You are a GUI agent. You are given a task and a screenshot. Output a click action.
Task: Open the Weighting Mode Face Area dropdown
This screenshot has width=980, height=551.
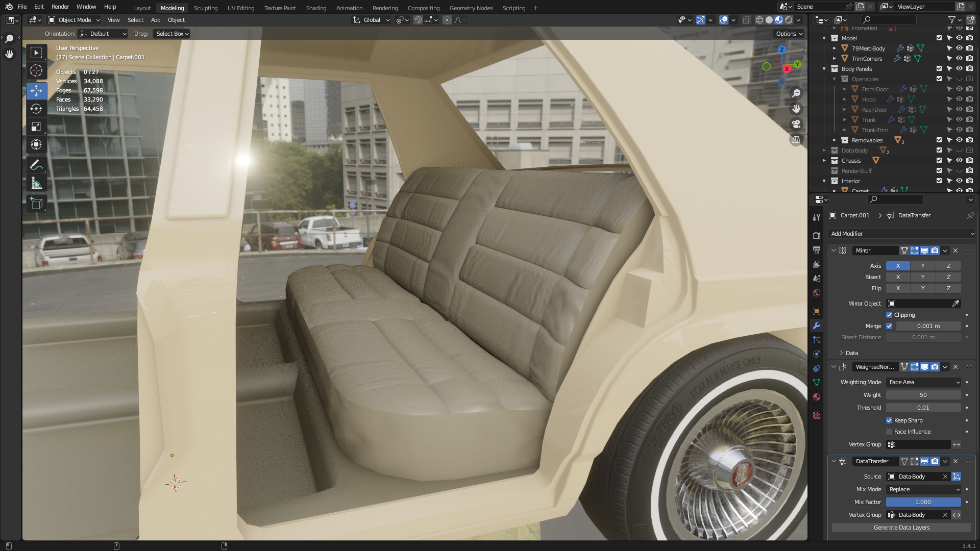[x=923, y=382]
